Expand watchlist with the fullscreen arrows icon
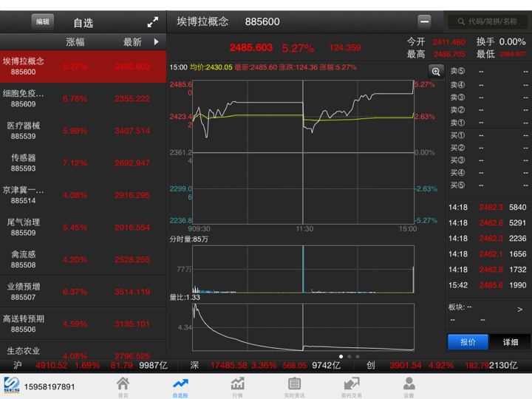The height and width of the screenshot is (399, 532). click(153, 22)
